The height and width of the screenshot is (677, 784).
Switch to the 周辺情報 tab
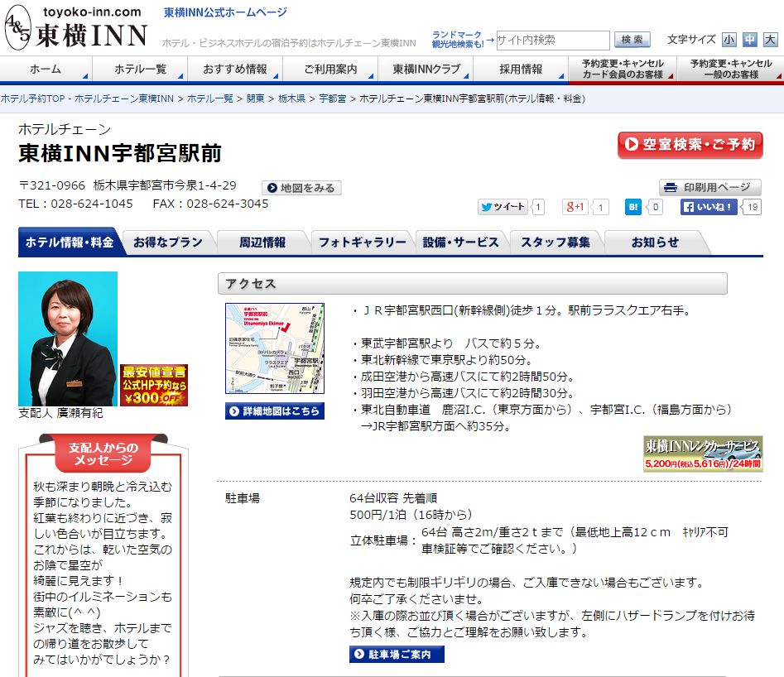coord(262,242)
